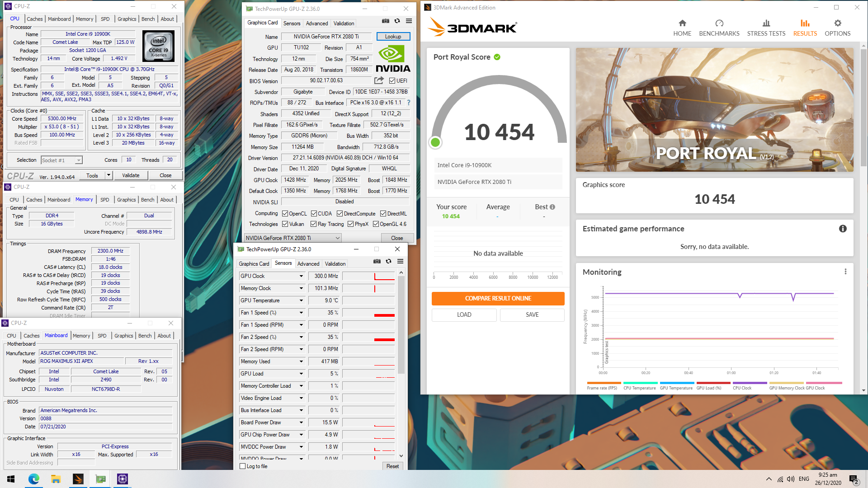Viewport: 868px width, 488px height.
Task: Open CPU-Z Socket #1 selection dropdown
Action: pyautogui.click(x=62, y=160)
